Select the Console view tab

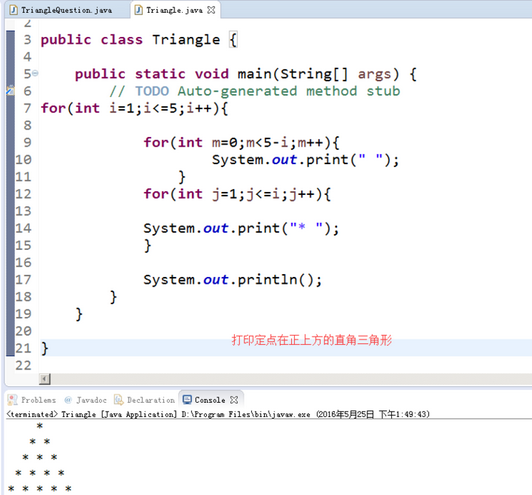[x=210, y=400]
